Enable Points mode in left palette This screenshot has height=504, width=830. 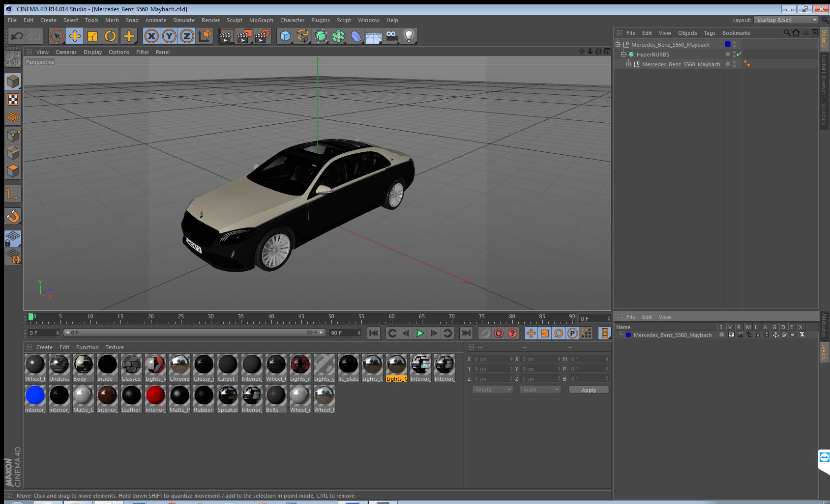[13, 135]
